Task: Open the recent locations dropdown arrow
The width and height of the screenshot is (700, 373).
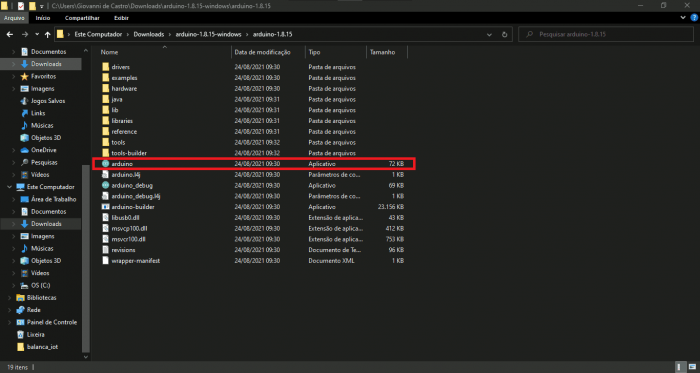Action: [37, 34]
